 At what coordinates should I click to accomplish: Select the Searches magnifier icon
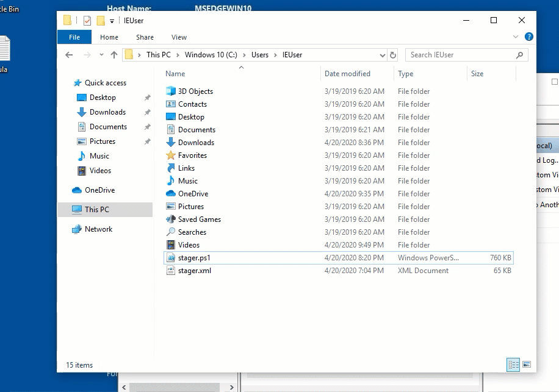(171, 232)
